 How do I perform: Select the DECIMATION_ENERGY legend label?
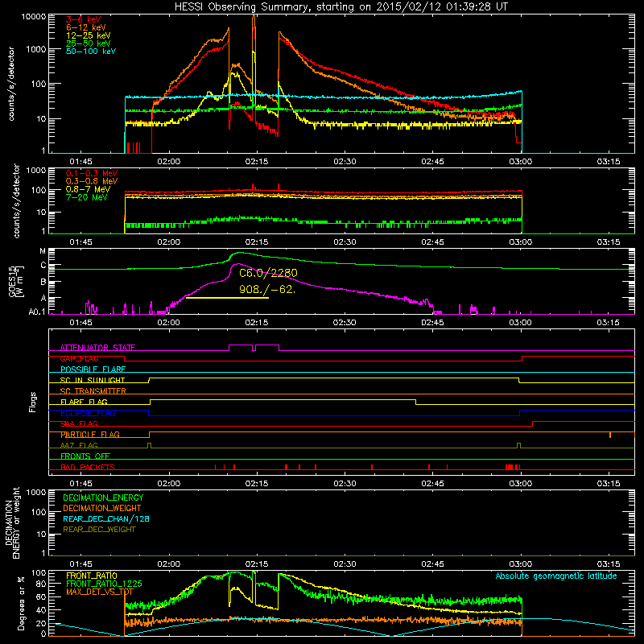103,497
